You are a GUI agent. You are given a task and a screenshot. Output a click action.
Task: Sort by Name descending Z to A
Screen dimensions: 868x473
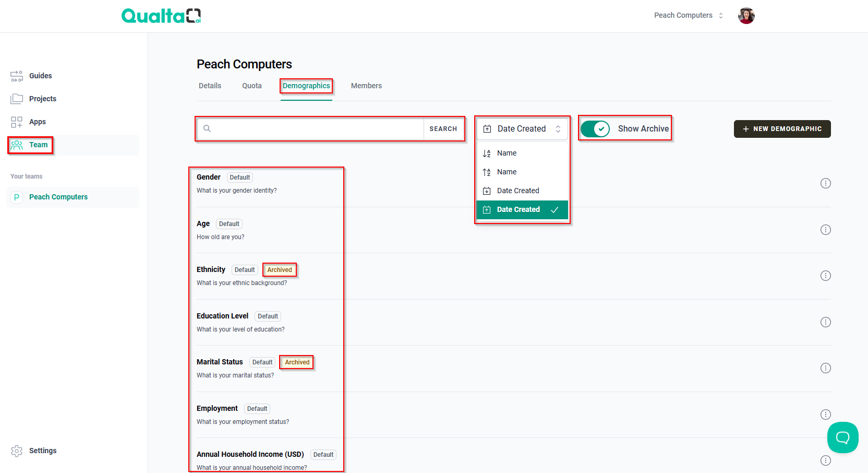pyautogui.click(x=522, y=172)
